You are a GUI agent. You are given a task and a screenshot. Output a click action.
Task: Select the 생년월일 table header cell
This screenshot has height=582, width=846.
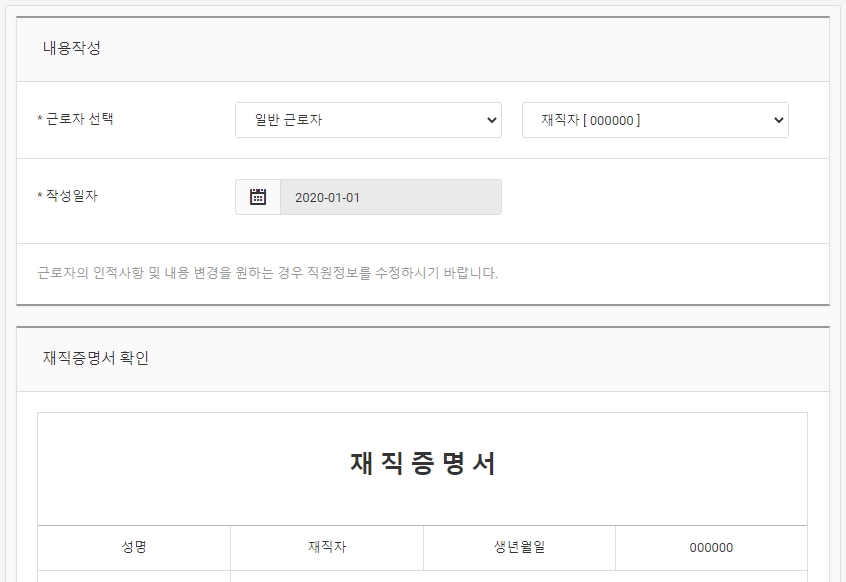[x=520, y=547]
